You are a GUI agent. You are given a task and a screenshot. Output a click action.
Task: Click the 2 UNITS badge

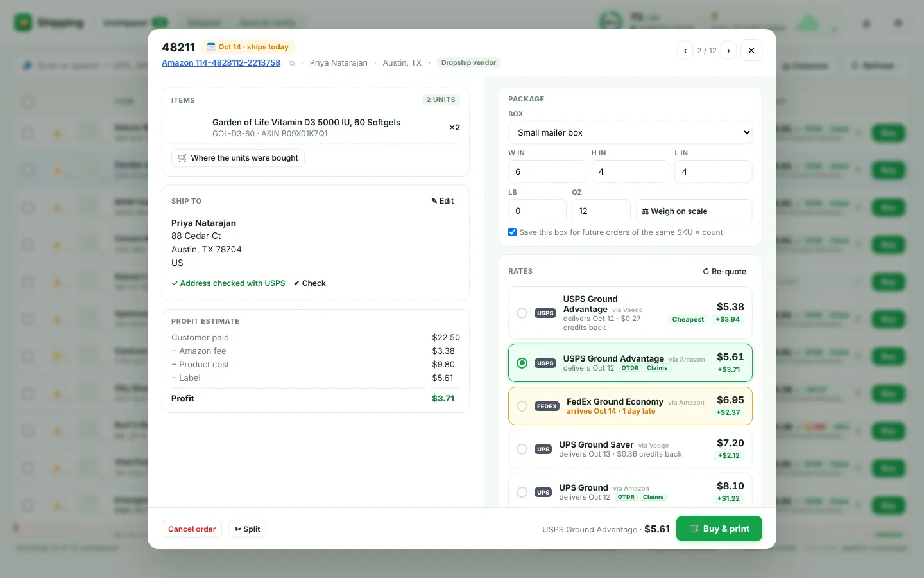pyautogui.click(x=441, y=100)
